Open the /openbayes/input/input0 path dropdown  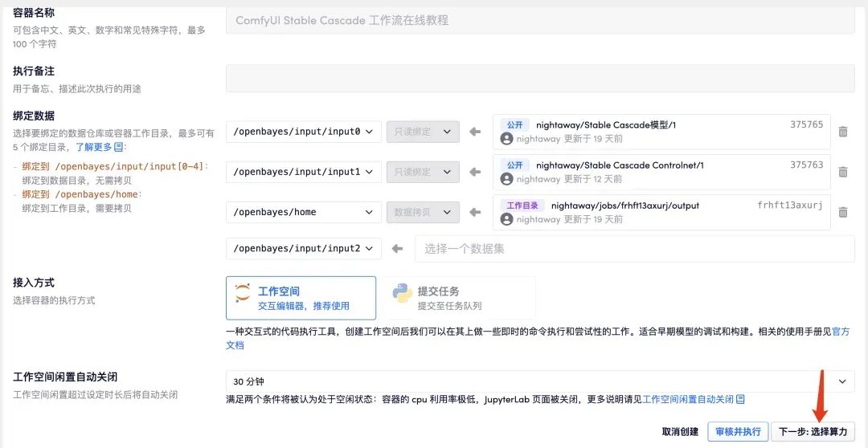click(x=303, y=132)
